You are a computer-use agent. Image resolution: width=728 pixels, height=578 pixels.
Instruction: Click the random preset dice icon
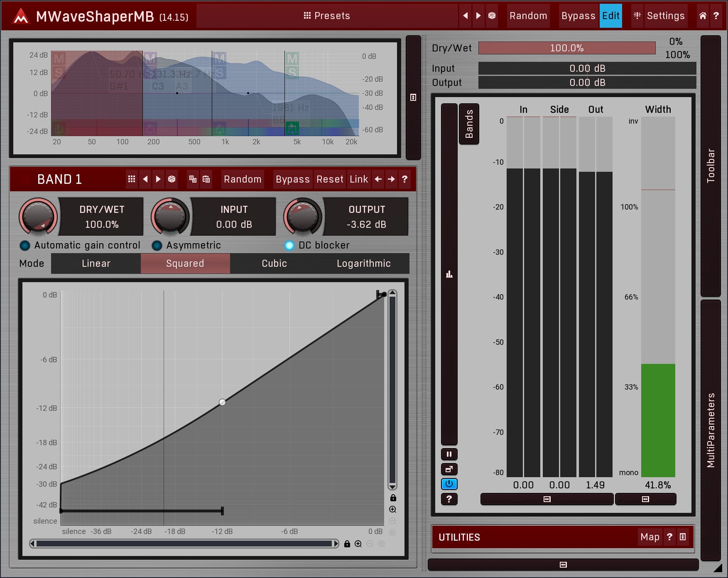click(x=492, y=16)
